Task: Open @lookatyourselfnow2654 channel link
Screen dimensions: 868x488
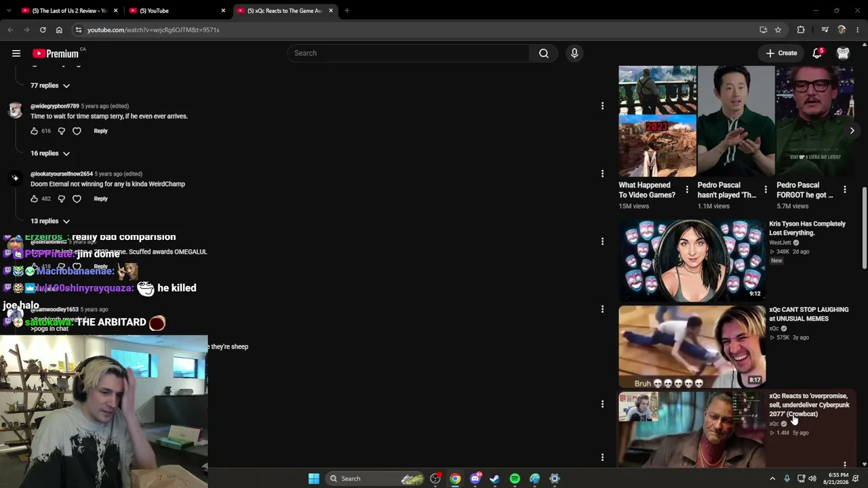Action: click(x=62, y=174)
